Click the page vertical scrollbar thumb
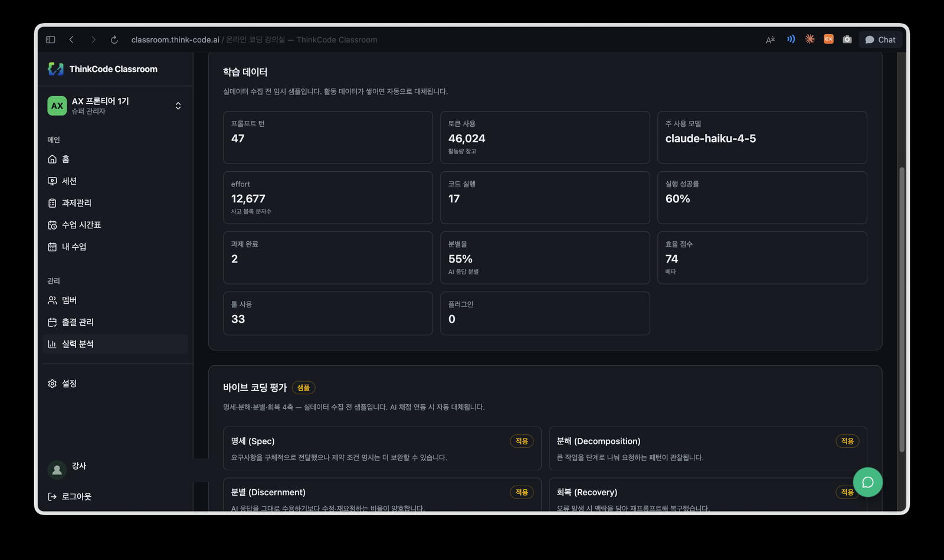This screenshot has height=560, width=944. (902, 310)
